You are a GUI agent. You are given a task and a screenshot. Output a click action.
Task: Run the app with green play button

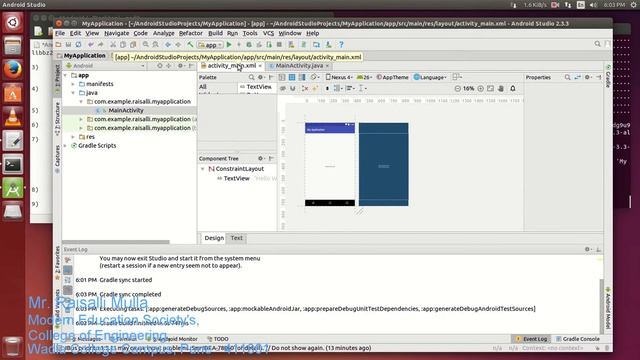pos(229,44)
